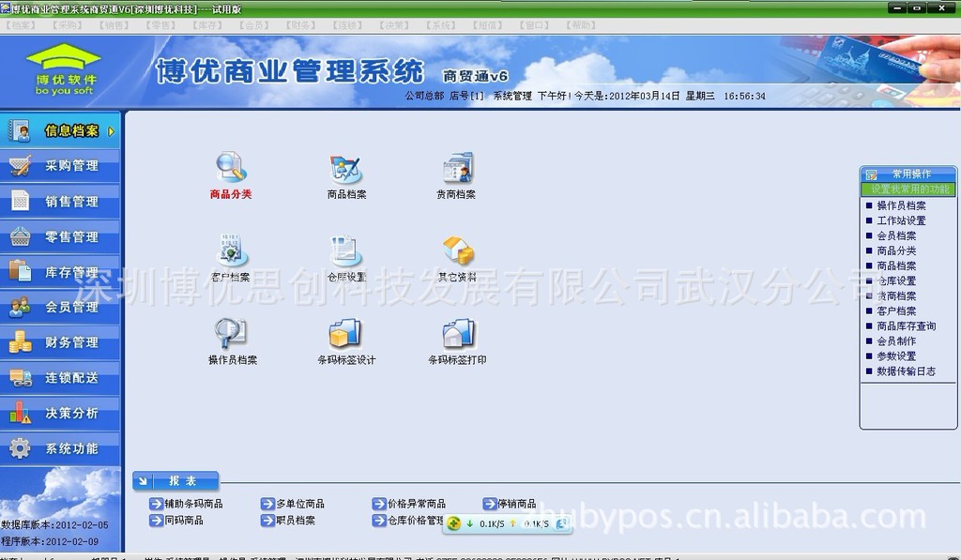Open the 【档案】 menu
This screenshot has height=560, width=961.
21,25
